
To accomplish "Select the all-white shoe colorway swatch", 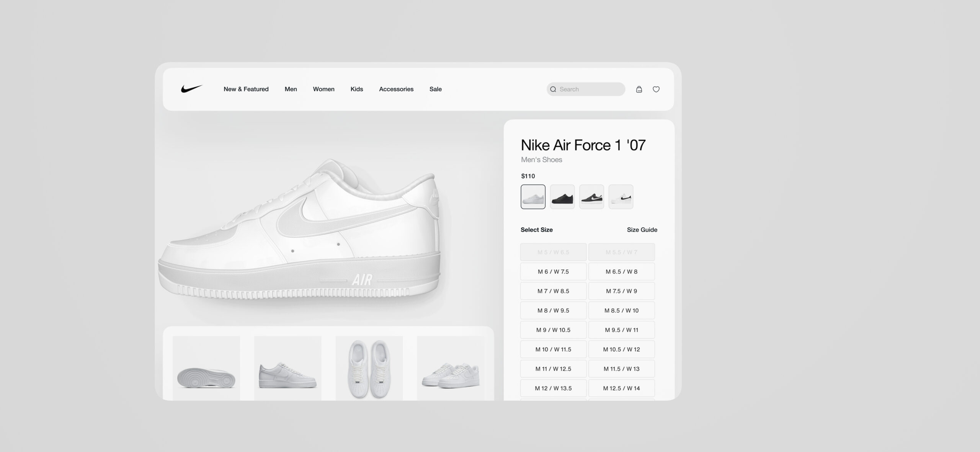I will [533, 197].
